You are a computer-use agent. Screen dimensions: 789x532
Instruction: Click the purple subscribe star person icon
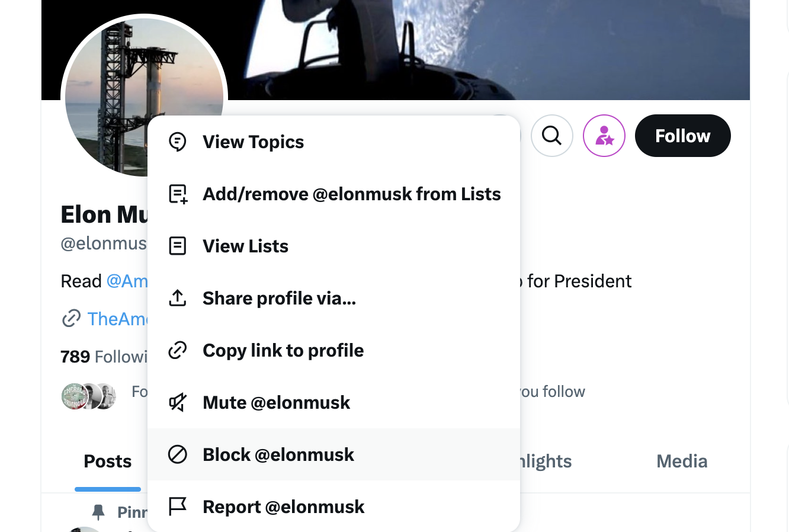click(x=604, y=136)
